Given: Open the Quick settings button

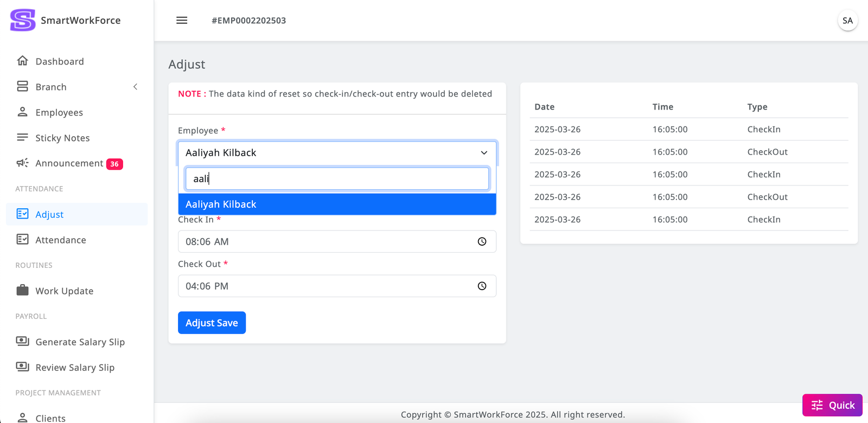Looking at the screenshot, I should click(832, 405).
